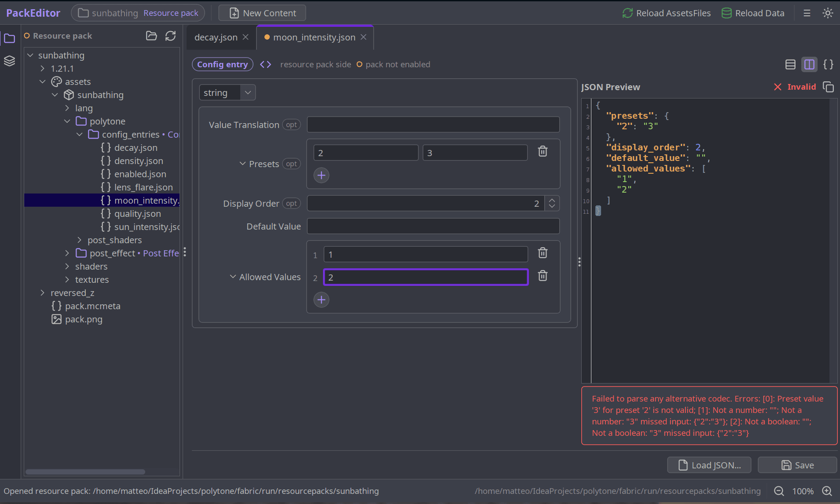840x504 pixels.
Task: Expand the reversed_z folder
Action: 42,293
